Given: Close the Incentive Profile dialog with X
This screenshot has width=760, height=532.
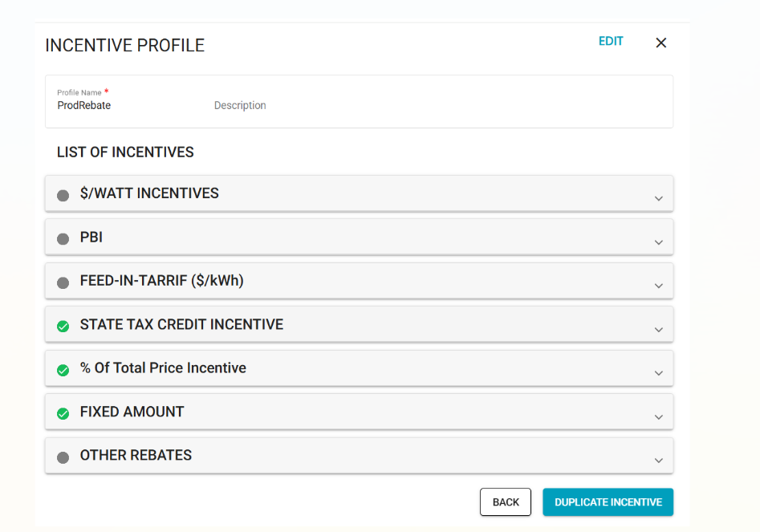Looking at the screenshot, I should 660,43.
